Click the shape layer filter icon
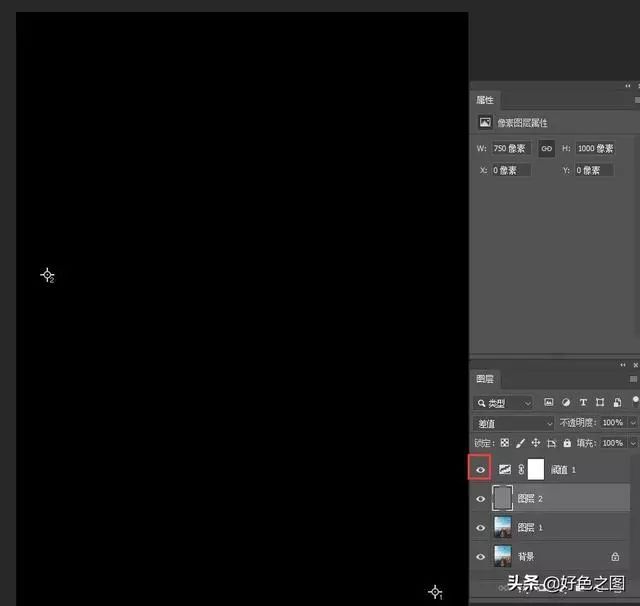Viewport: 640px width, 606px height. (x=599, y=403)
